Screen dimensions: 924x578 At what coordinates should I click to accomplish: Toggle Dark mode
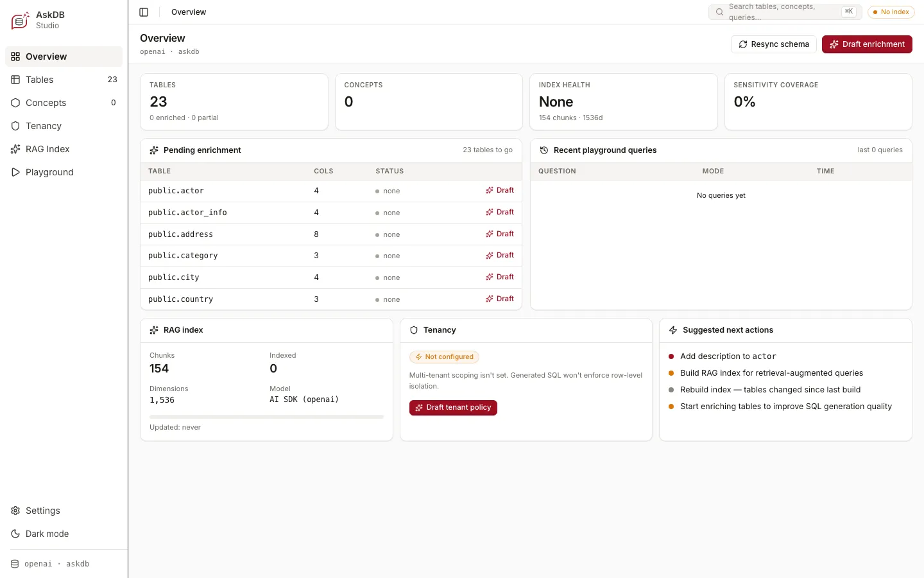point(64,534)
